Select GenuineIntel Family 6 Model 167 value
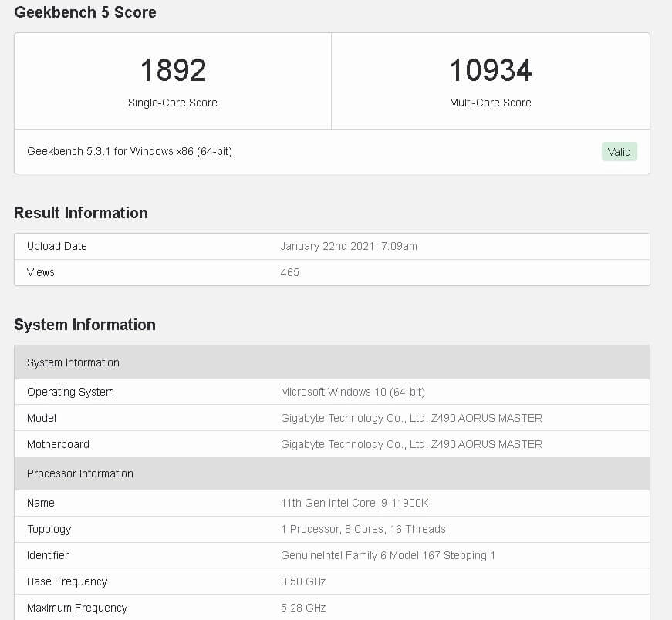Screen dimensions: 672x620 pyautogui.click(x=388, y=555)
